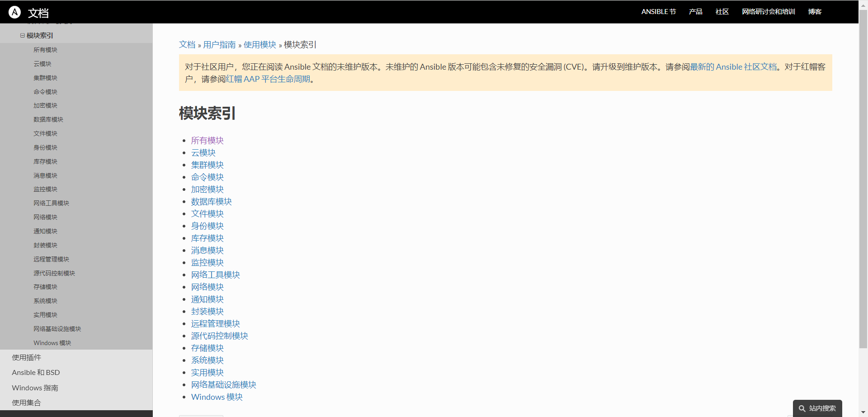
Task: Open 存储模块 link in main list
Action: coord(208,348)
